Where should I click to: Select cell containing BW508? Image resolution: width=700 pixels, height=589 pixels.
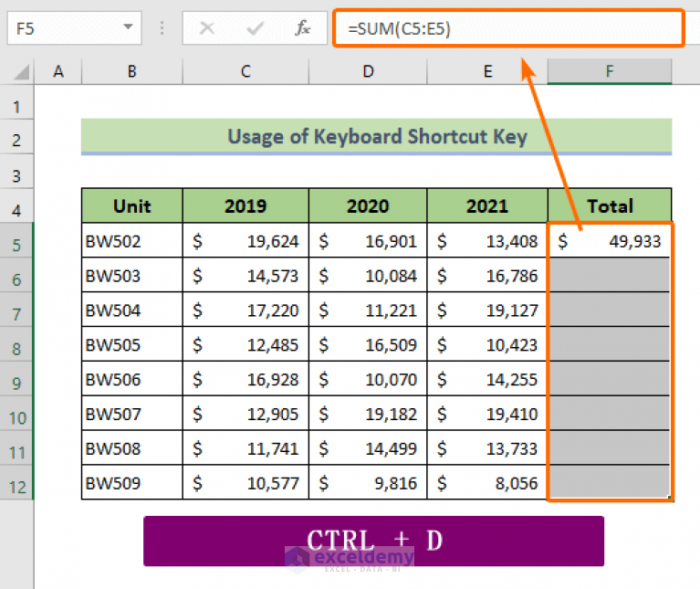[x=132, y=447]
